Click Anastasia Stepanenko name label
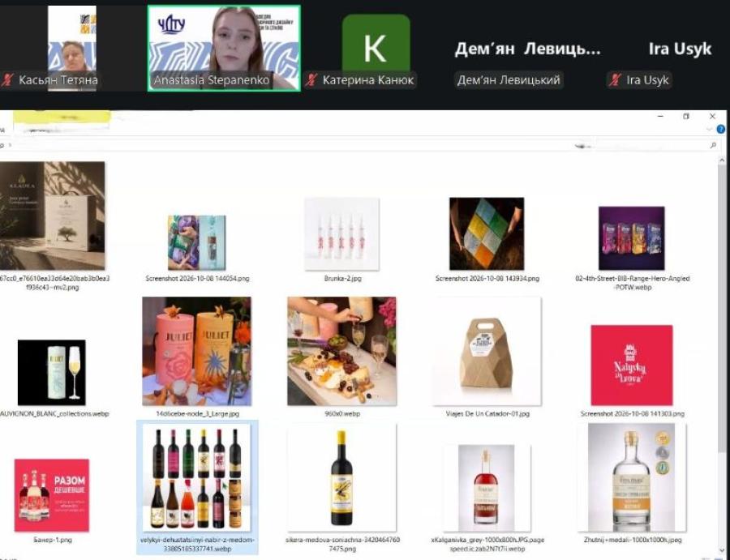This screenshot has height=560, width=730. click(212, 80)
